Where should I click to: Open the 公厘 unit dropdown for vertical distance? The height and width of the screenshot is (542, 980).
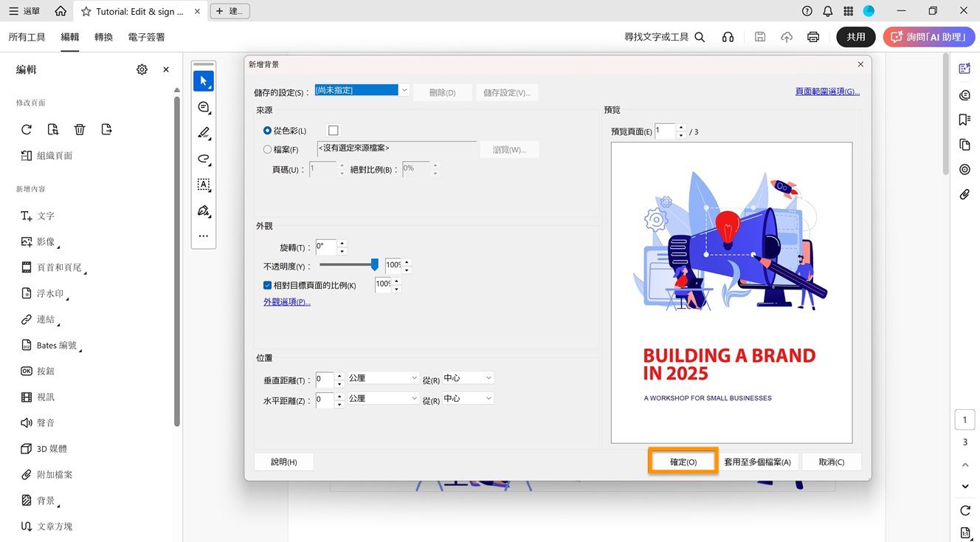tap(382, 377)
